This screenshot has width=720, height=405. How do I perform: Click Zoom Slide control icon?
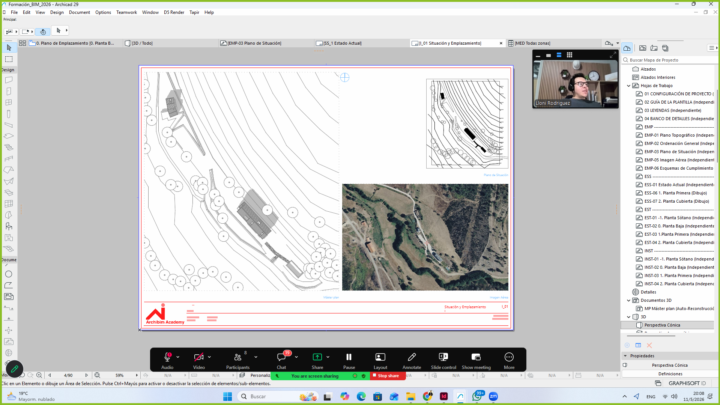coord(443,357)
